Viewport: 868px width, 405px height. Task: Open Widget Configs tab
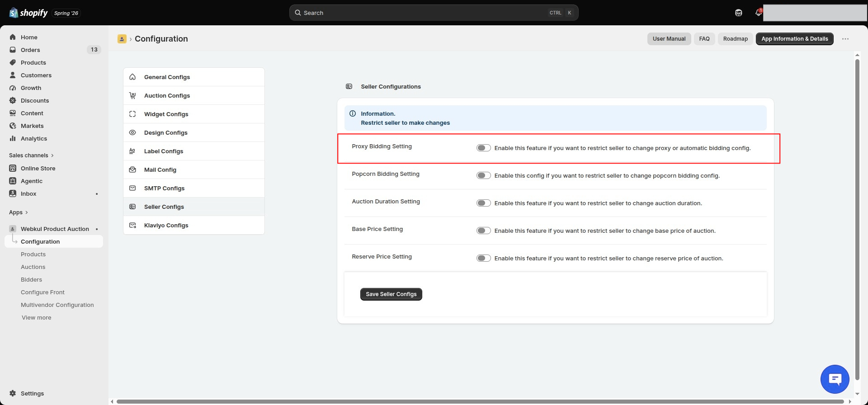pyautogui.click(x=194, y=114)
